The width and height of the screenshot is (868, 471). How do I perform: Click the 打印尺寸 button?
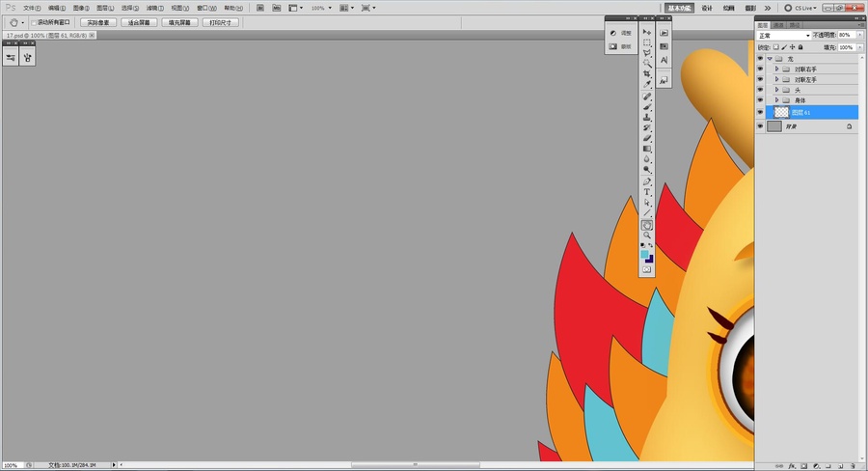(220, 23)
